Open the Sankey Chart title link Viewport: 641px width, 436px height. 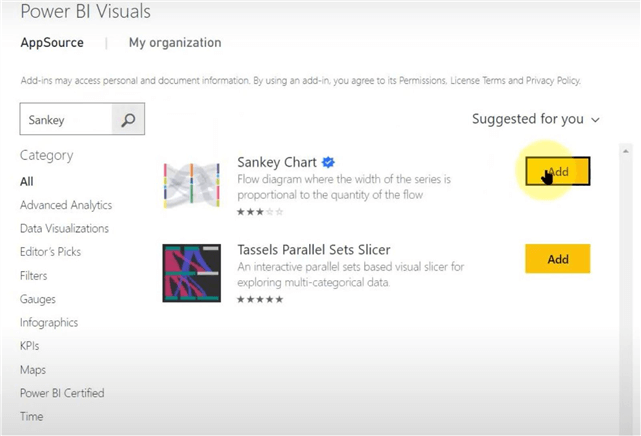coord(275,162)
